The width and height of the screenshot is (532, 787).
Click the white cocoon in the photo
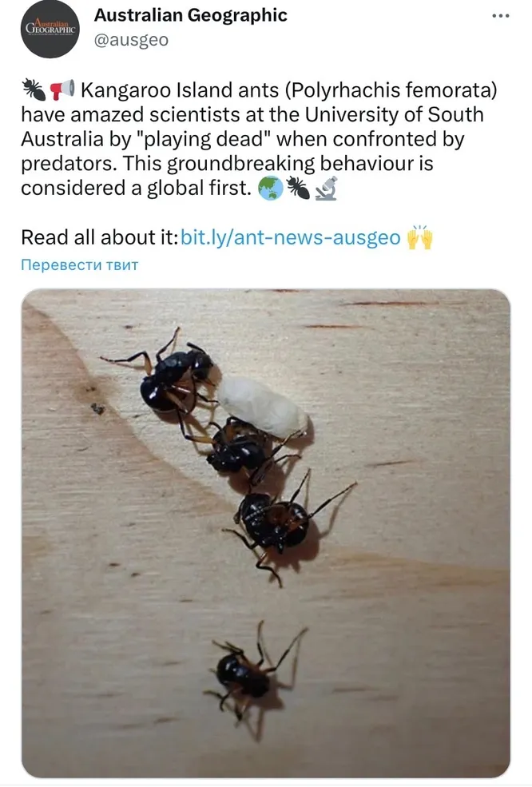click(x=261, y=407)
